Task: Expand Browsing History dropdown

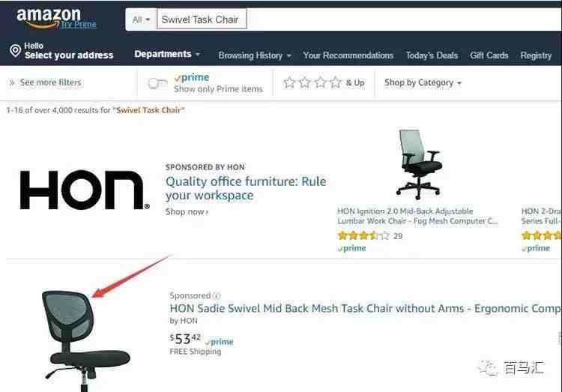Action: coord(255,55)
